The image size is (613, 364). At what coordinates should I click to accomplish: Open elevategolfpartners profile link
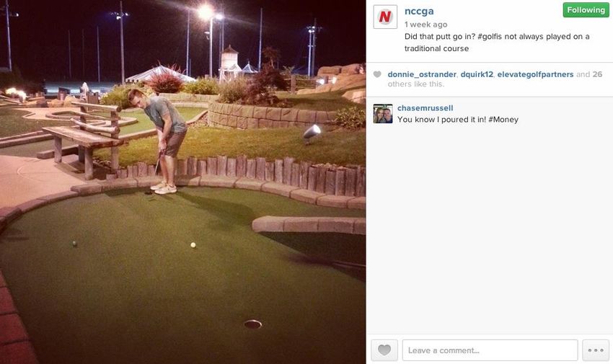click(535, 74)
